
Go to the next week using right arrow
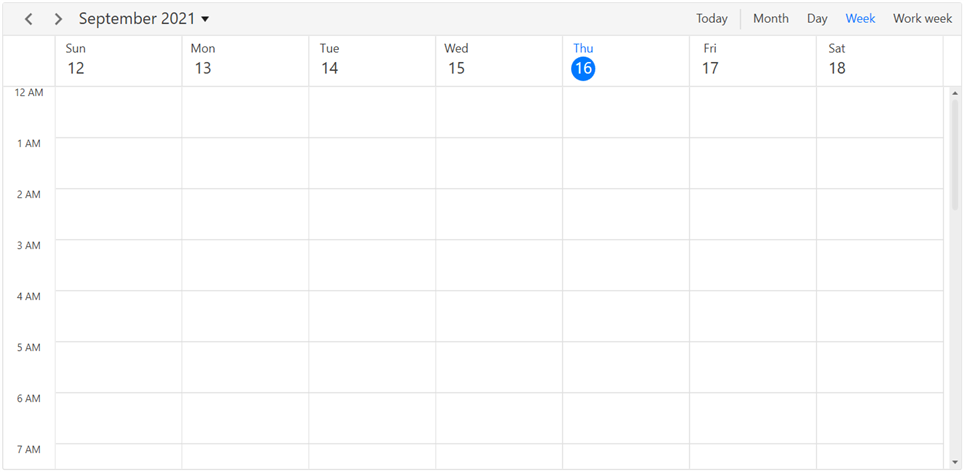click(x=58, y=19)
